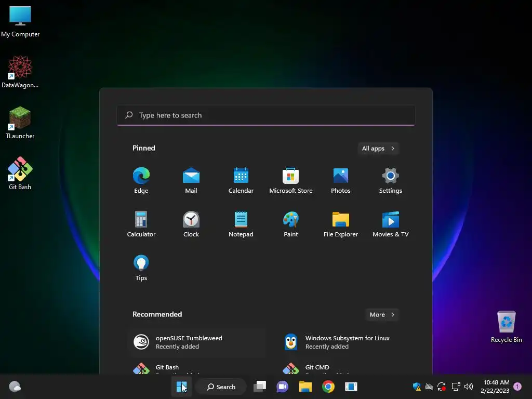Open Git CMD from recommended
Screen dimensions: 532x399
(x=347, y=368)
